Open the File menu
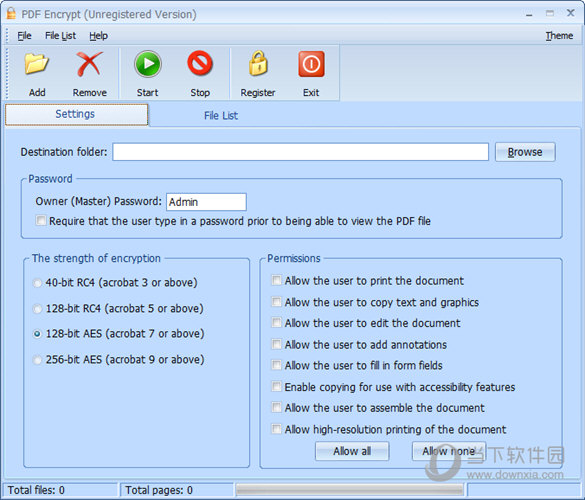Viewport: 585px width, 500px height. pos(24,36)
